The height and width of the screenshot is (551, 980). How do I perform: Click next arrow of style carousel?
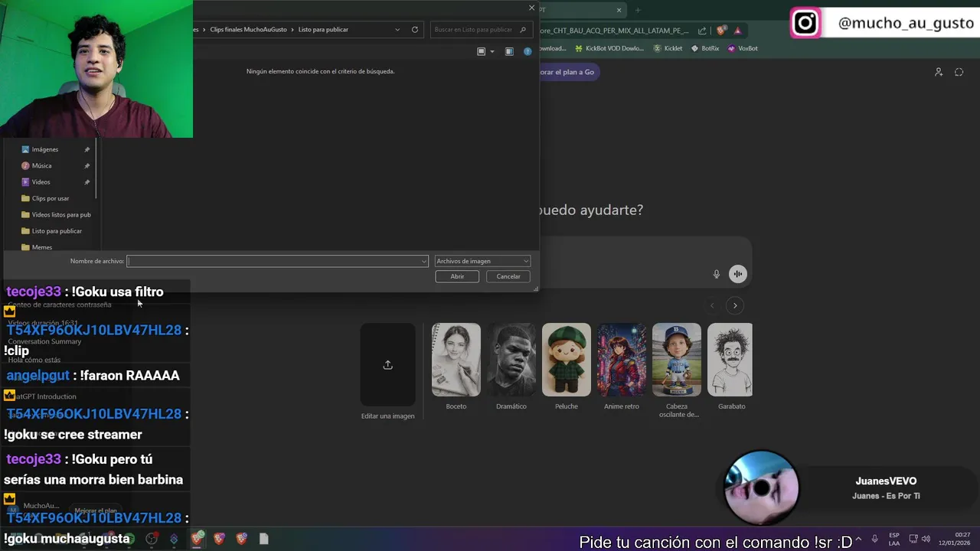tap(735, 305)
